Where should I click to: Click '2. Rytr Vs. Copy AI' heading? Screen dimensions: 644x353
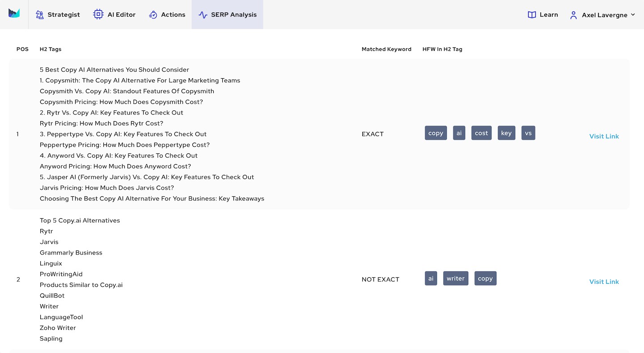coord(111,113)
